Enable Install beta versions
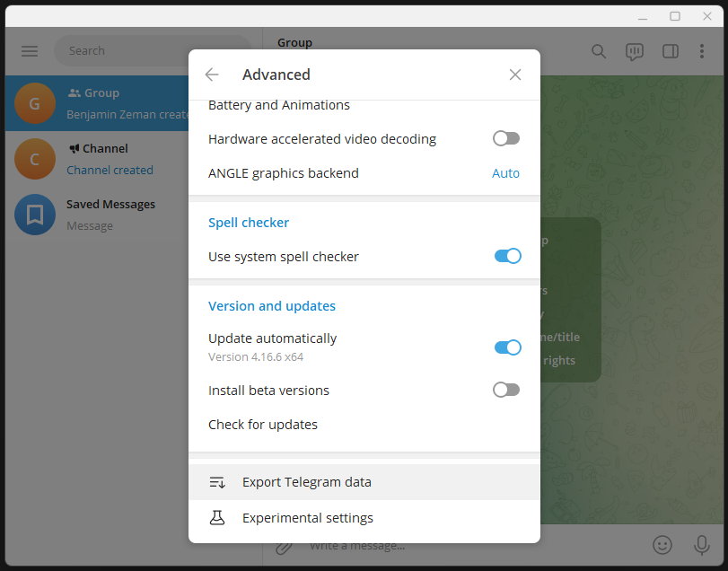Viewport: 728px width, 571px height. tap(505, 390)
